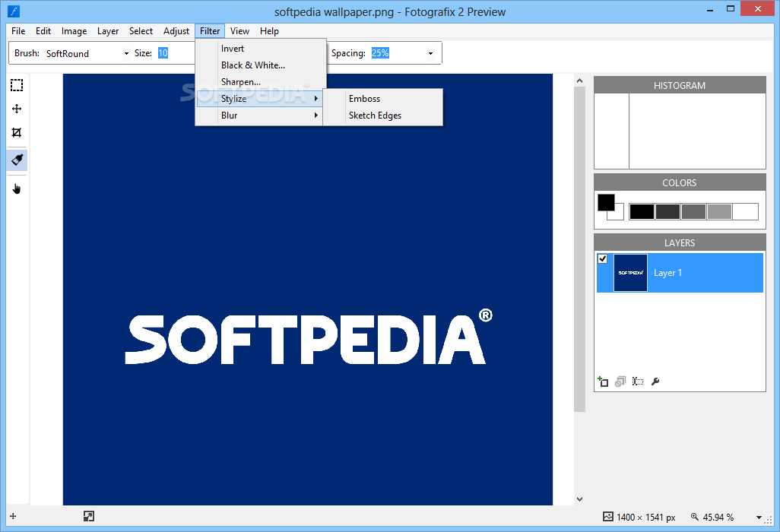Pick the medium gray palette swatch

tap(693, 211)
